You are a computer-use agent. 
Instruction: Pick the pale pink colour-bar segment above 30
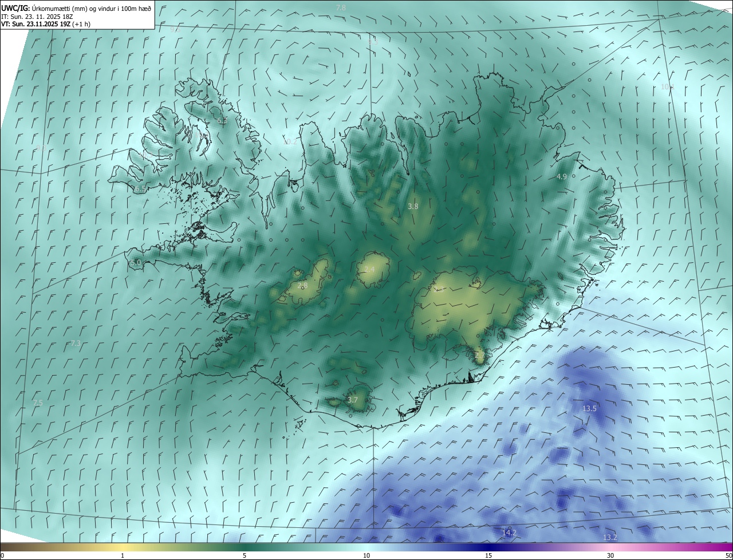[610, 547]
